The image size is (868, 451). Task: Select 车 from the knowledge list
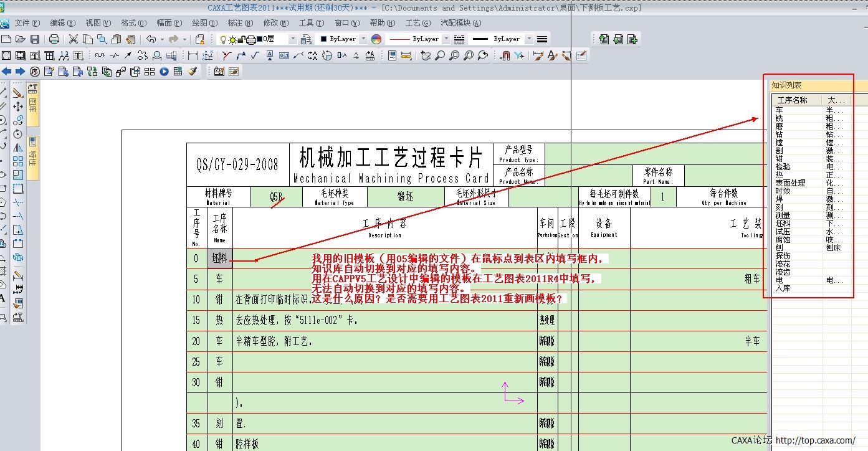pyautogui.click(x=779, y=110)
